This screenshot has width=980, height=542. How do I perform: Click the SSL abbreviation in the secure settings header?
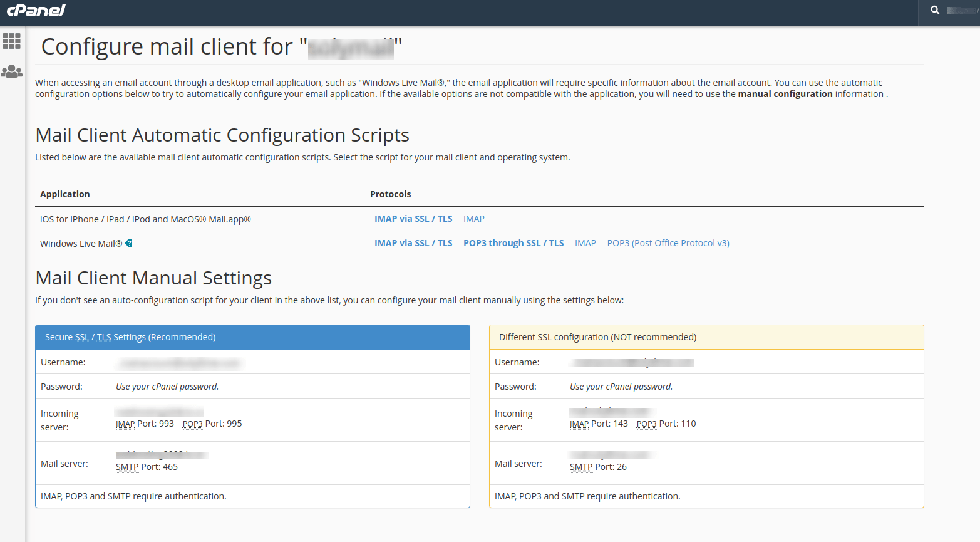coord(82,337)
